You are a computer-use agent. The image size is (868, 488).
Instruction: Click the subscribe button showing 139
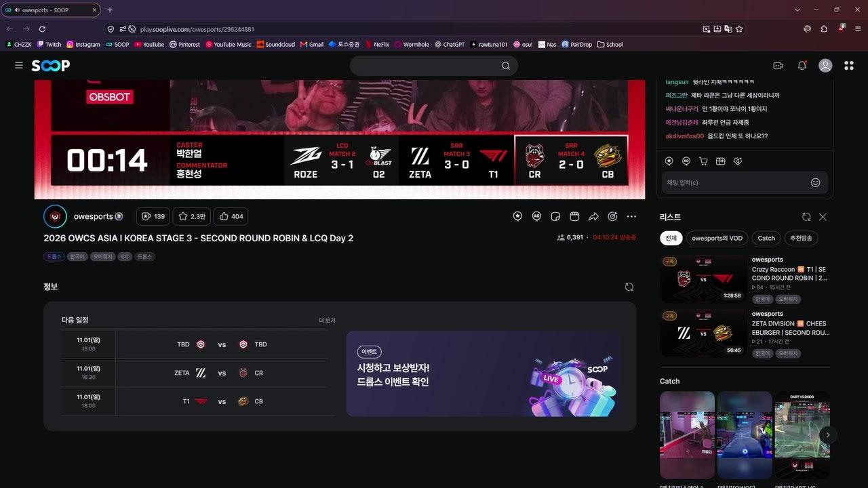[153, 216]
